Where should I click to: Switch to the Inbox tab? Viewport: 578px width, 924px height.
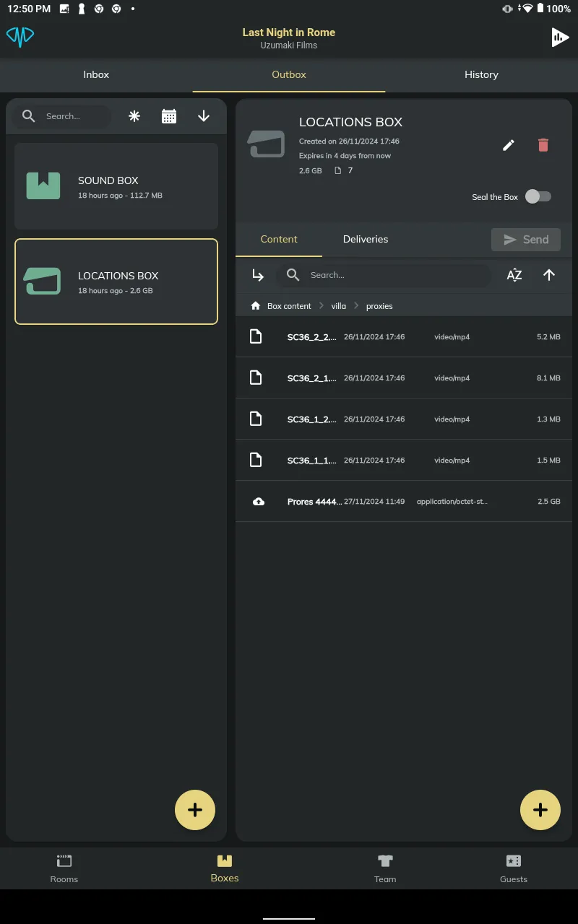click(x=96, y=74)
